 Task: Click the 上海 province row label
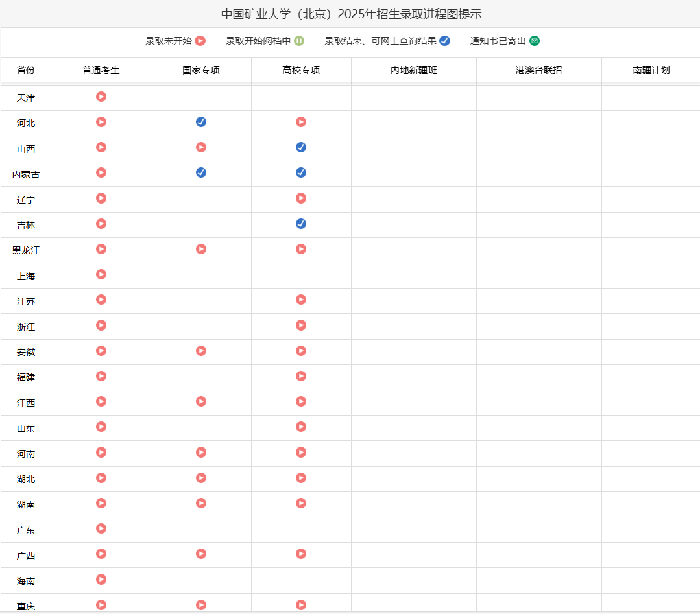(26, 276)
